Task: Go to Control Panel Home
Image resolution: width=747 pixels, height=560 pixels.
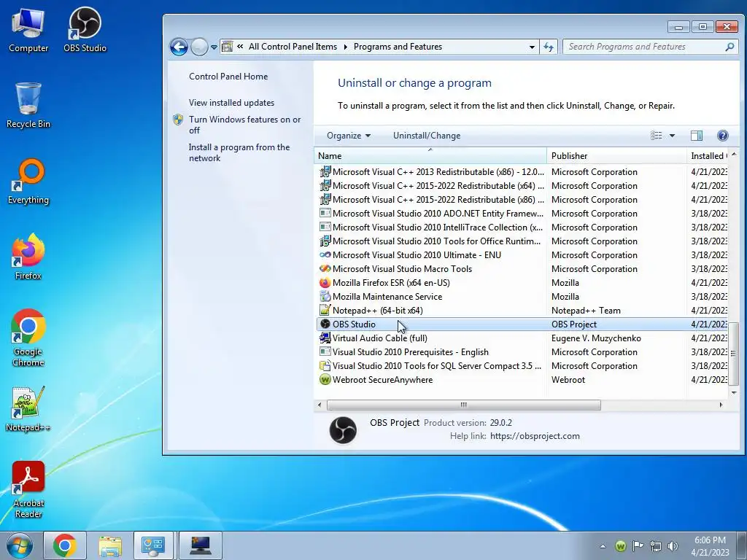Action: tap(228, 76)
